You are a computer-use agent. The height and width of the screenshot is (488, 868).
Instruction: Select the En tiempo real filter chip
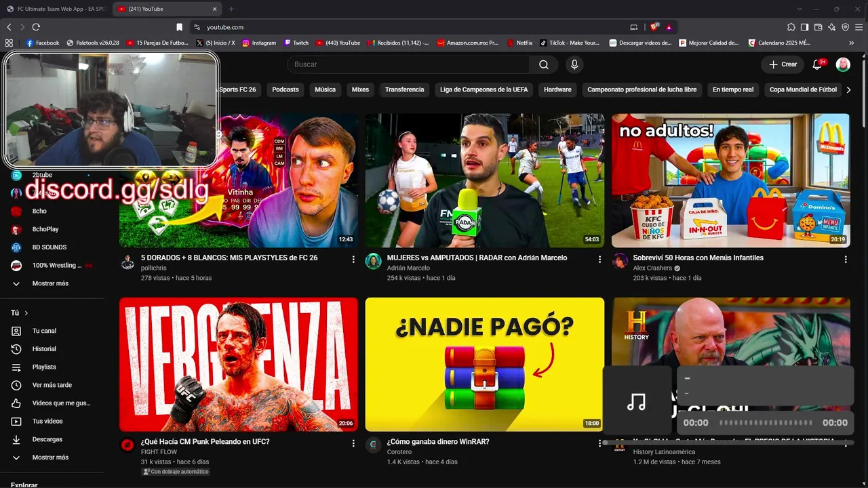[x=733, y=89]
